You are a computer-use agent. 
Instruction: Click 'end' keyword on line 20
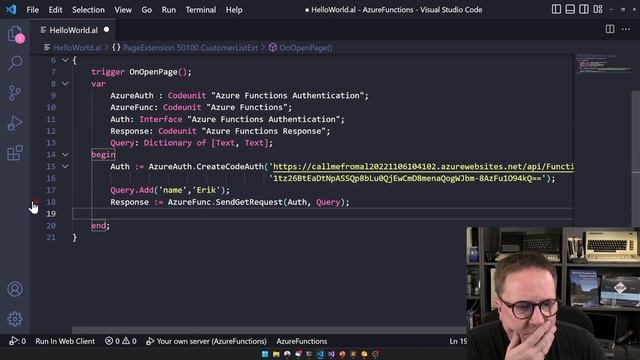coord(98,226)
